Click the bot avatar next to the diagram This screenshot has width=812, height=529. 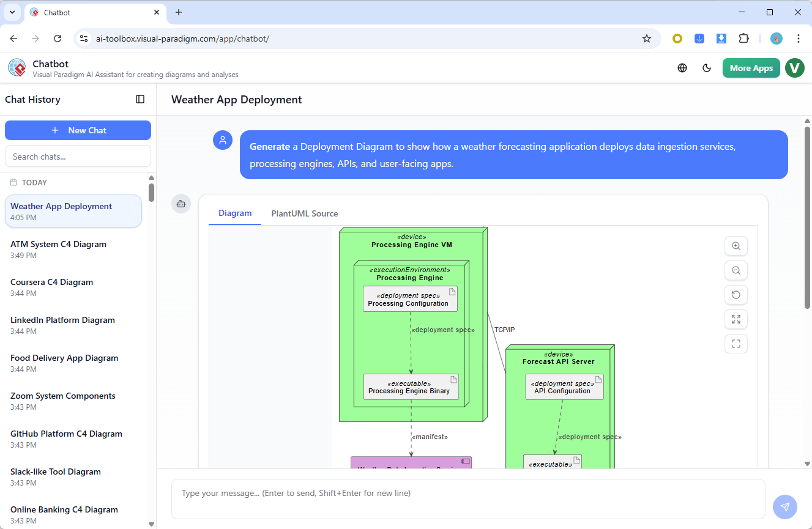[x=181, y=204]
